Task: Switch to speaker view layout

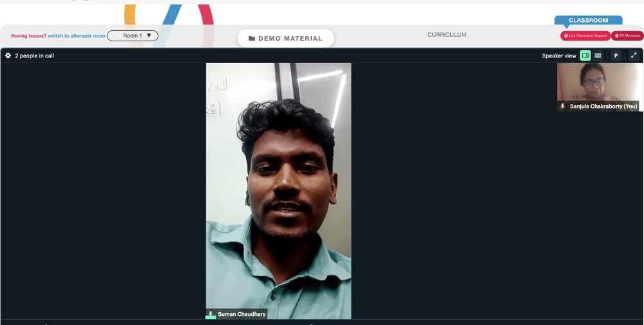Action: (585, 55)
